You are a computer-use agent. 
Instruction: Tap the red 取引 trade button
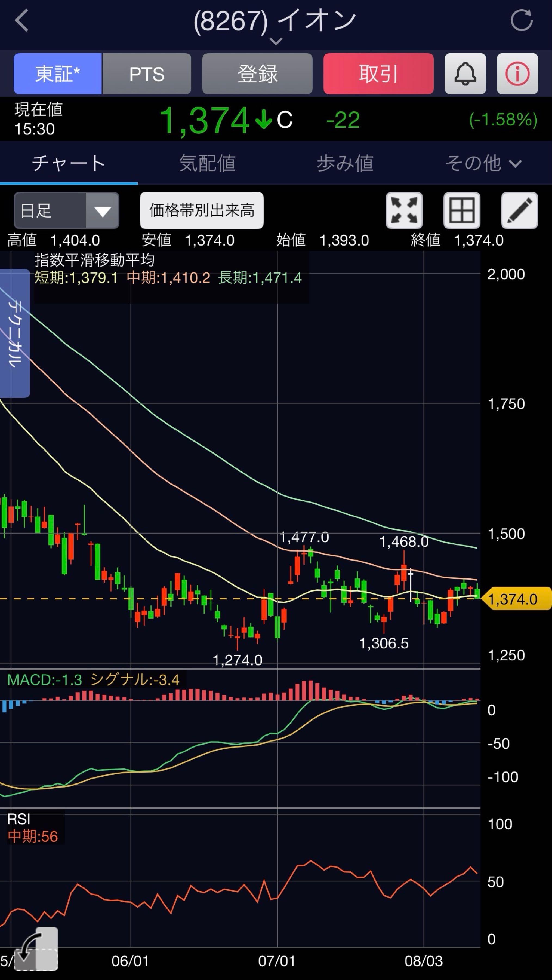click(x=379, y=74)
